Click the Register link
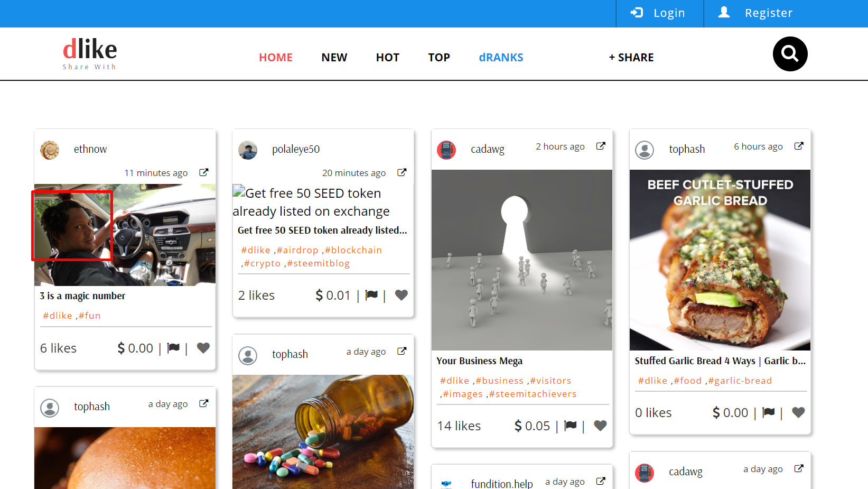 (x=769, y=13)
